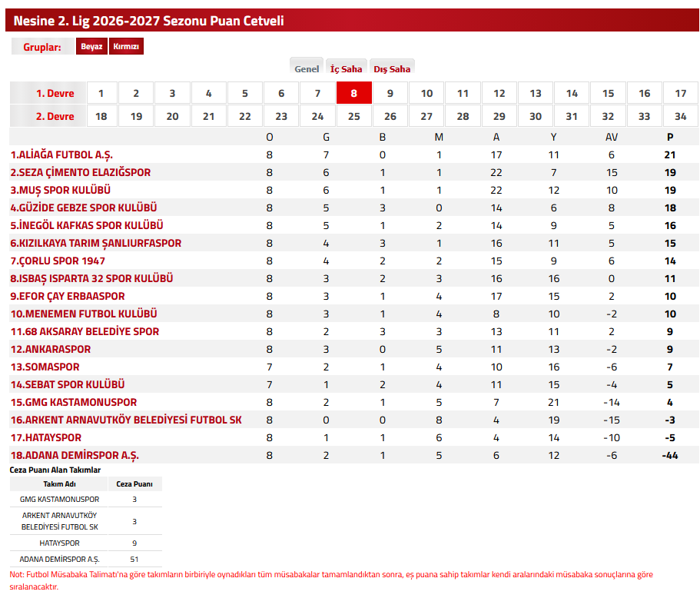The image size is (700, 598).
Task: Click penalty points value 51
Action: point(134,559)
